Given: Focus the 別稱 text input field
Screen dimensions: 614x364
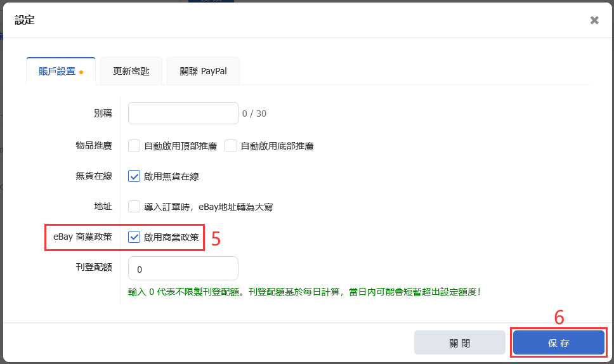Looking at the screenshot, I should pos(183,114).
